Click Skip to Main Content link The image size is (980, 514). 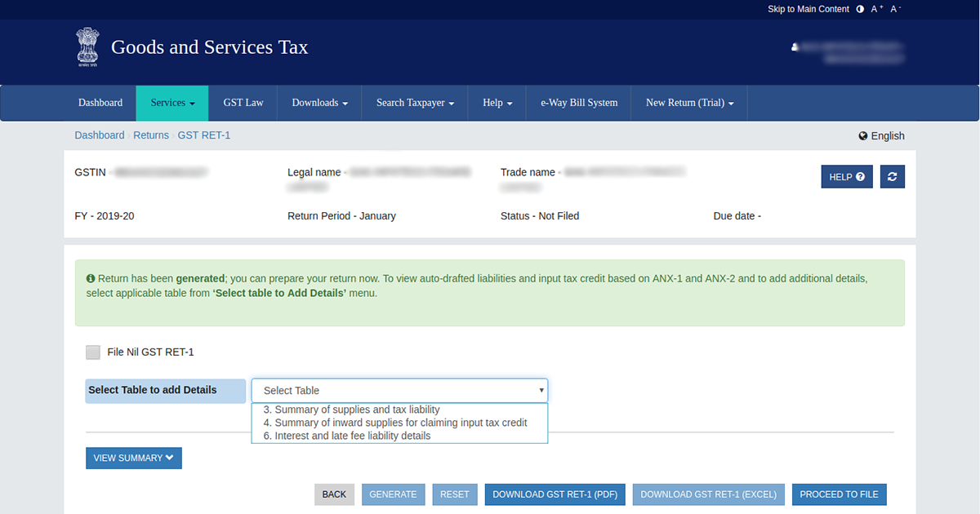(x=808, y=9)
